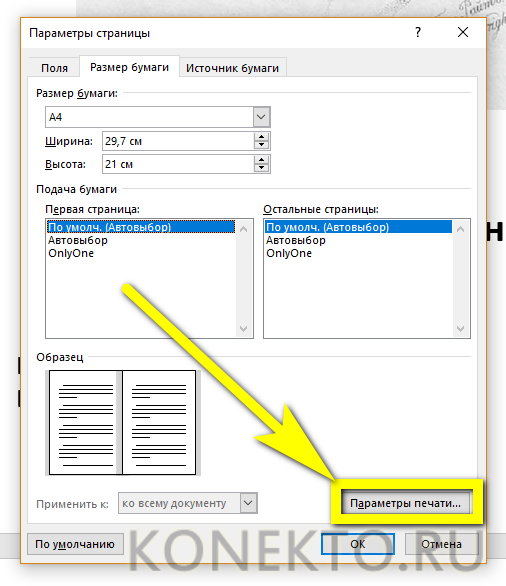
Task: Confirm with the OK button
Action: [358, 544]
